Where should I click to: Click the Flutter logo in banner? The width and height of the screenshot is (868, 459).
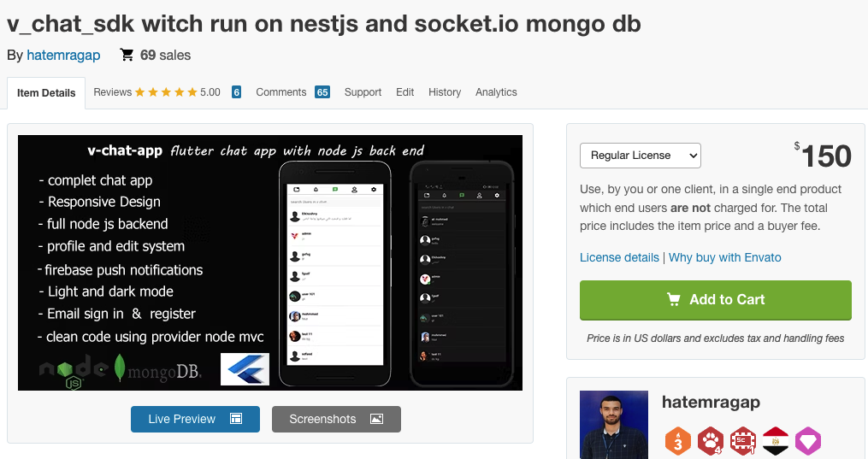[x=245, y=369]
